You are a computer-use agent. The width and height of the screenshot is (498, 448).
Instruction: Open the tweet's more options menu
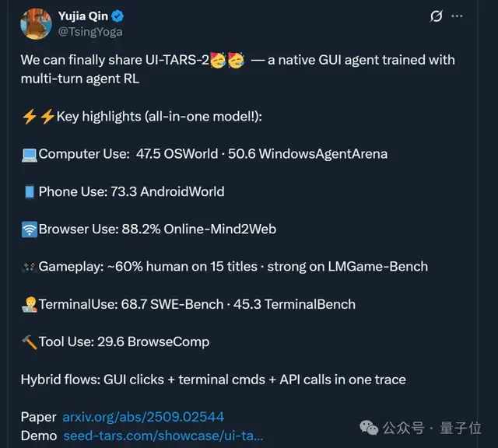click(x=458, y=16)
